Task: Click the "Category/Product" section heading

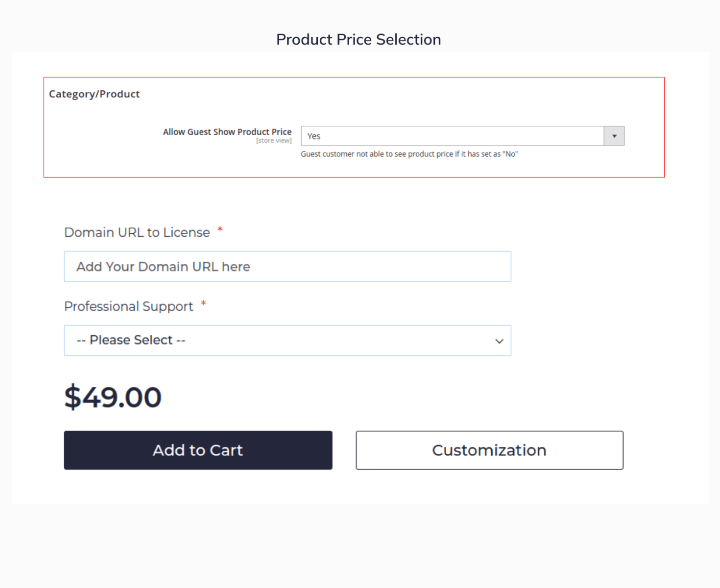Action: pos(94,94)
